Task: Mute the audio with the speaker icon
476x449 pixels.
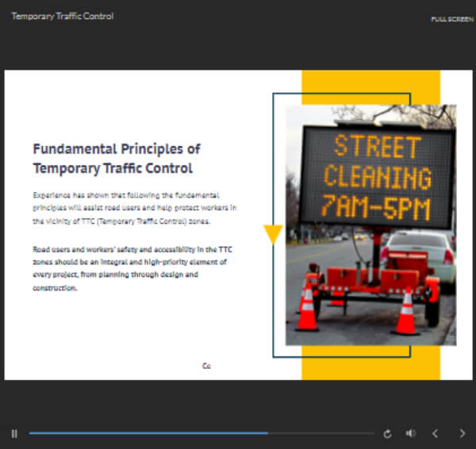Action: 410,434
